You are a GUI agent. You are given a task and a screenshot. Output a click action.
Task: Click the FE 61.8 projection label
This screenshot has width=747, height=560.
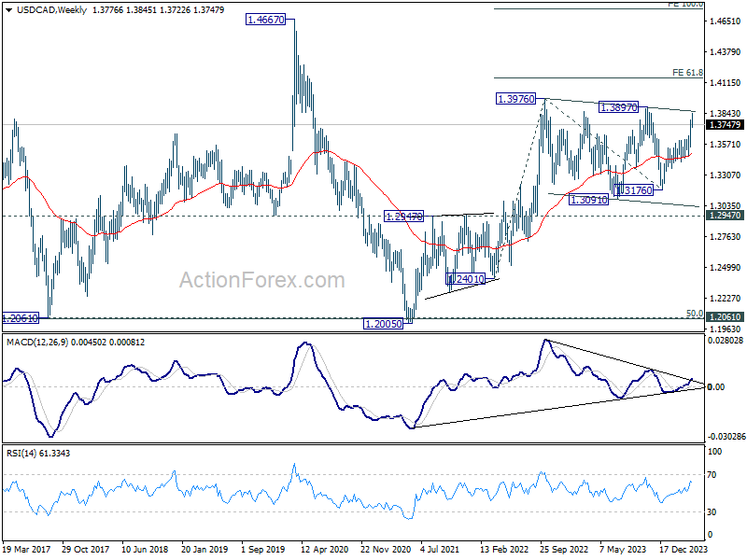tap(686, 72)
